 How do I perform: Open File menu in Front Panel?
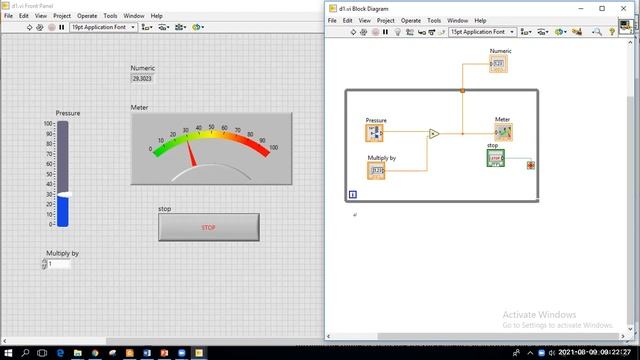click(x=9, y=16)
